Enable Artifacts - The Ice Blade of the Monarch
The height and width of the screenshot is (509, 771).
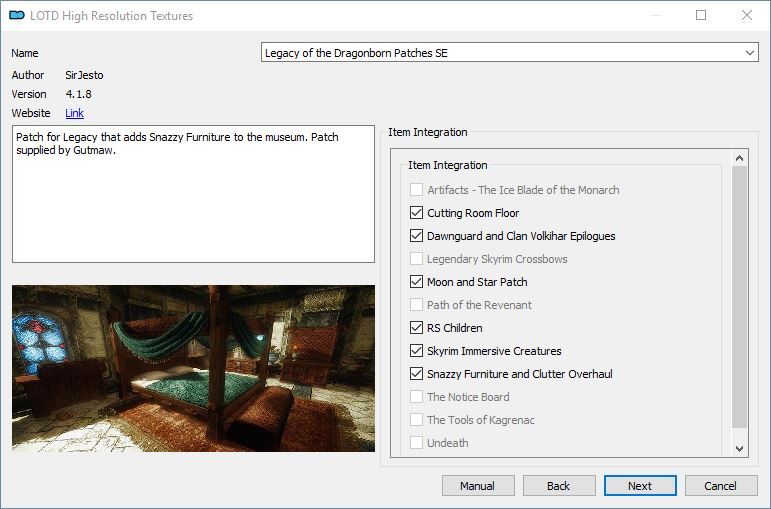[x=416, y=190]
